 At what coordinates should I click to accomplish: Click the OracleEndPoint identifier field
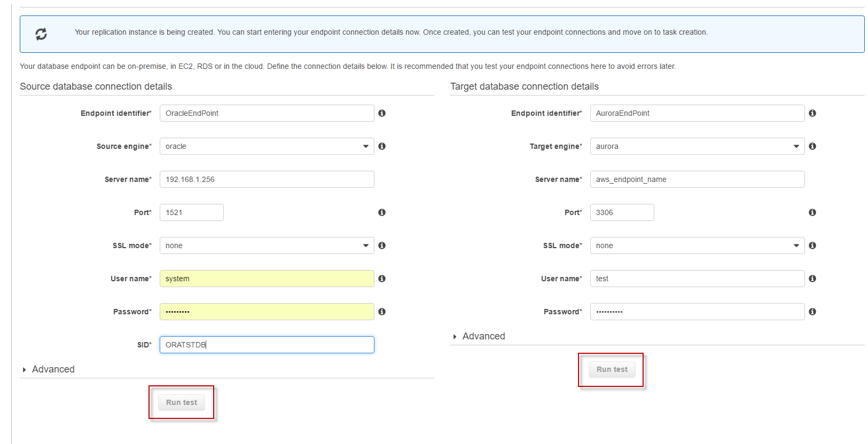click(267, 113)
